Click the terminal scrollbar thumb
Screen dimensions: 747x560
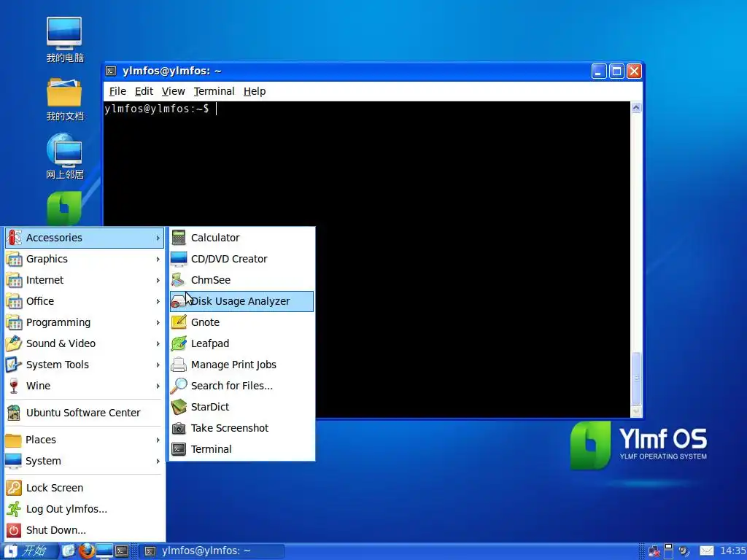pos(636,378)
